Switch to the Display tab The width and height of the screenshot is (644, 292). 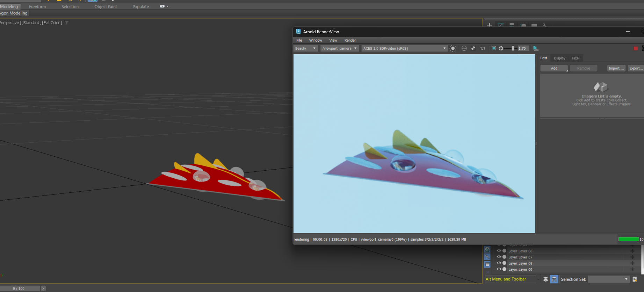(559, 58)
